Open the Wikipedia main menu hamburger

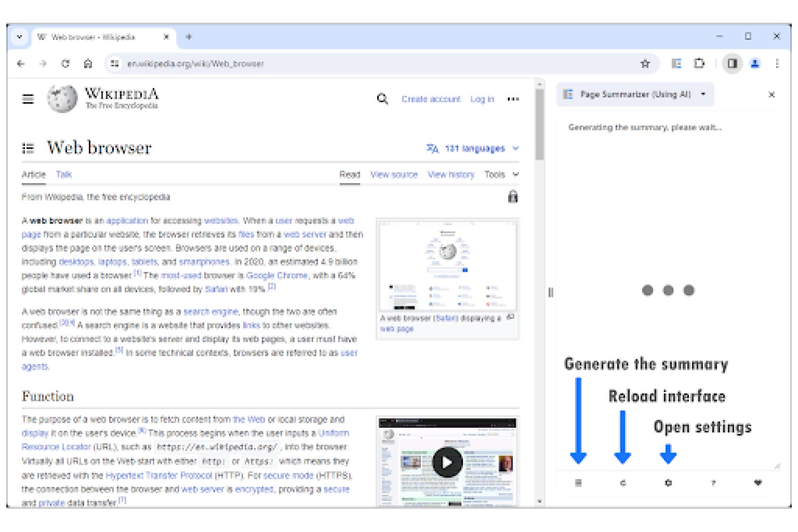click(28, 99)
